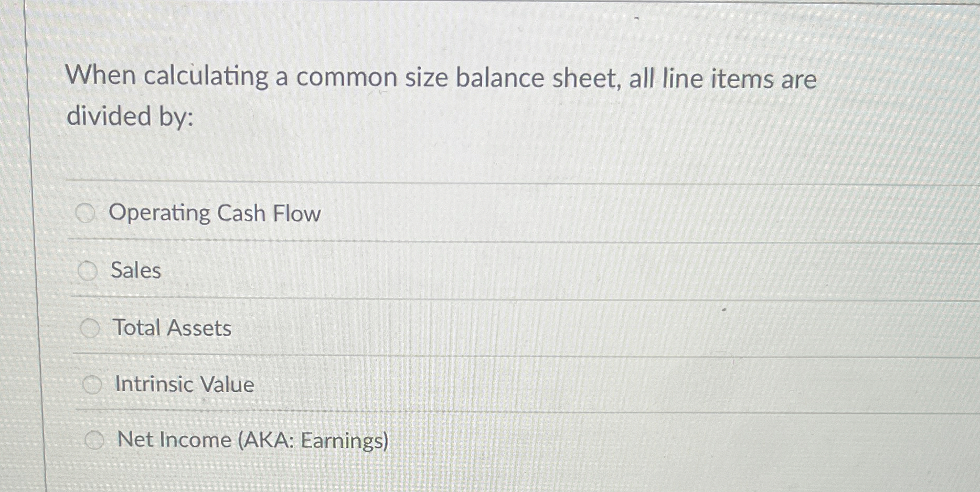Click the Sales answer text label
The width and height of the screenshot is (980, 492).
pos(135,271)
